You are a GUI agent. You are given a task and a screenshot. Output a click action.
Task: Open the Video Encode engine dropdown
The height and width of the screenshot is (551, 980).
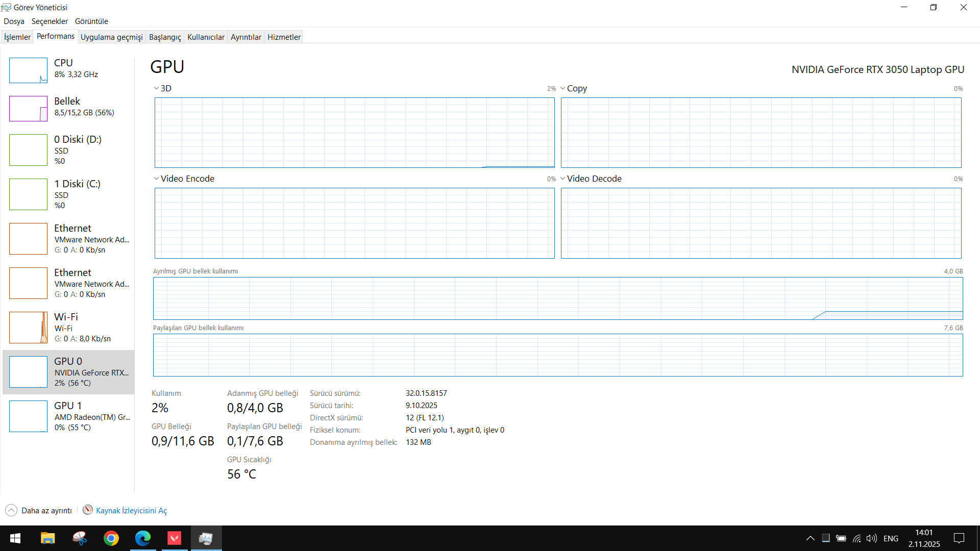tap(156, 179)
